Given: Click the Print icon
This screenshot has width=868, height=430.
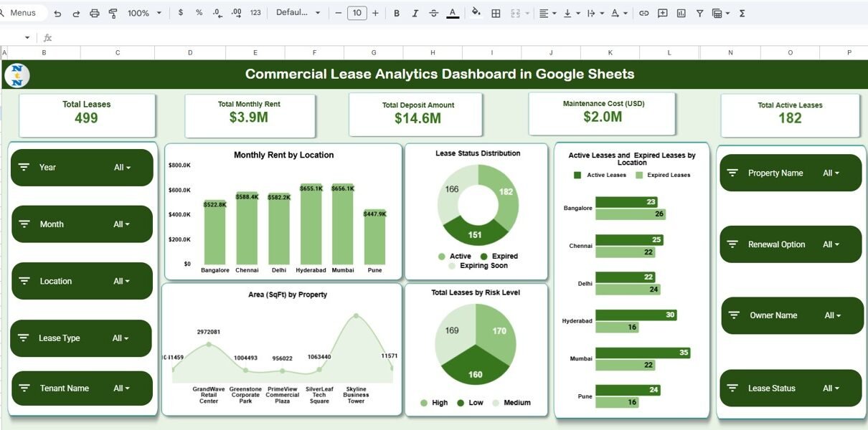Looking at the screenshot, I should pos(95,13).
